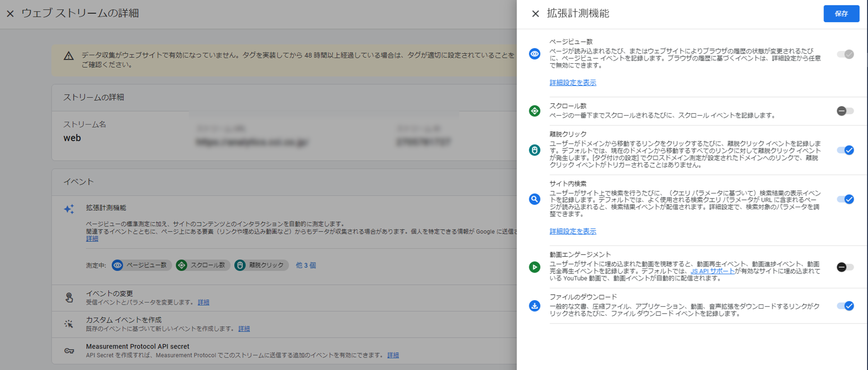Click the green video play icon

click(x=535, y=267)
